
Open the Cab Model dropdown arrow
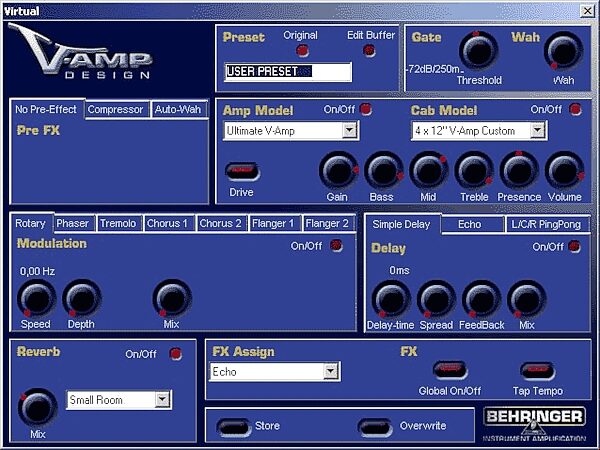click(538, 130)
